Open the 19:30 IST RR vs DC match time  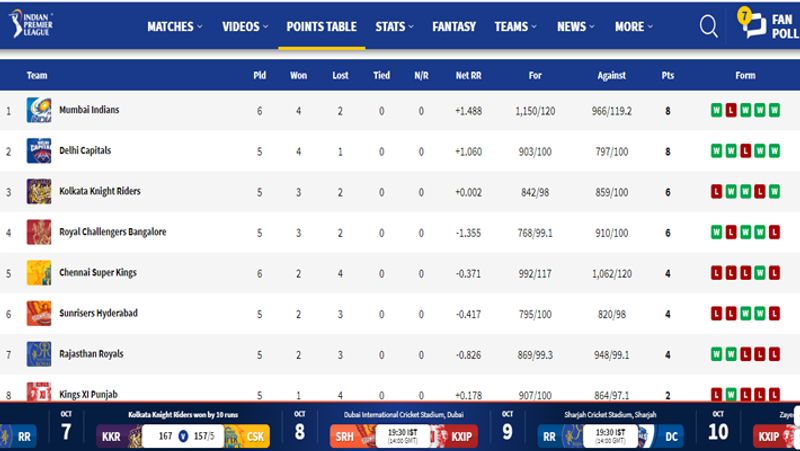click(610, 436)
